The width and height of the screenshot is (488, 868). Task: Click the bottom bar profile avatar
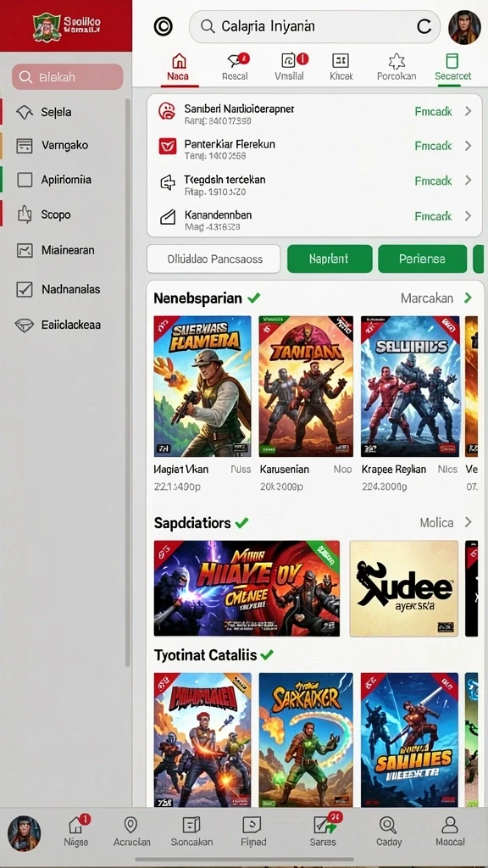pos(25,834)
